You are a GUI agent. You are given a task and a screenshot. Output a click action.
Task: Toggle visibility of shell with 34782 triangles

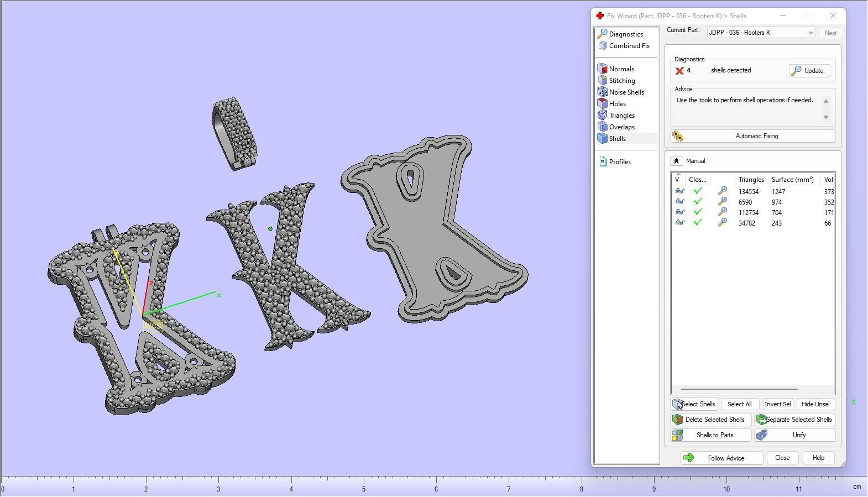679,223
